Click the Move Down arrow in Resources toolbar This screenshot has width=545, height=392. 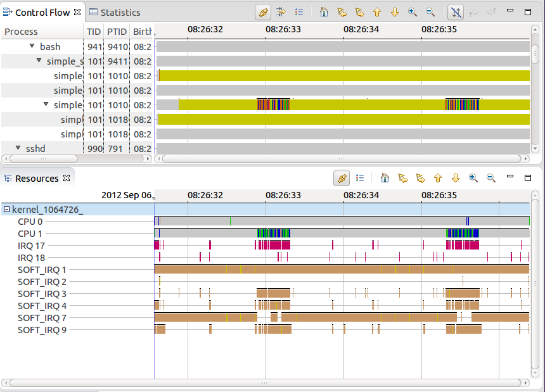[x=455, y=178]
